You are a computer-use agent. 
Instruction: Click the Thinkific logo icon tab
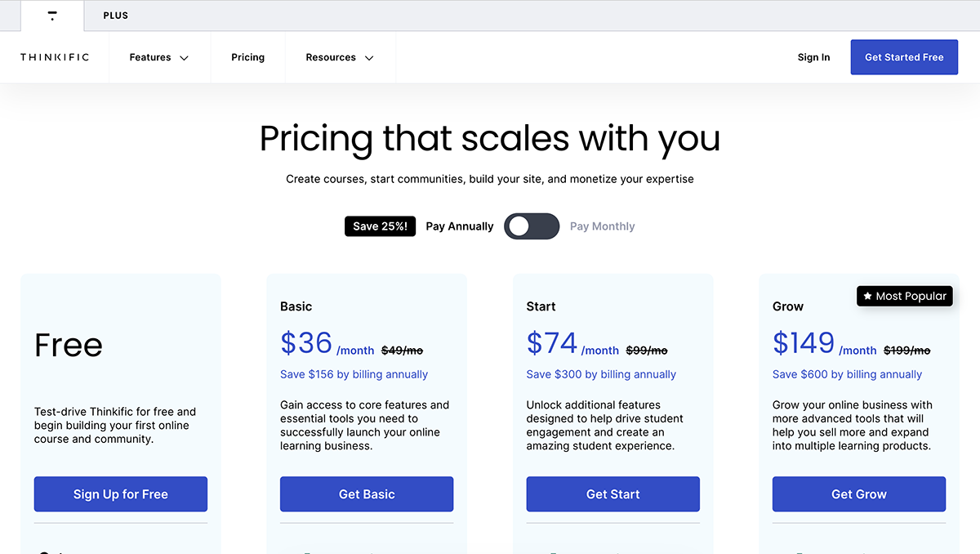[x=51, y=16]
